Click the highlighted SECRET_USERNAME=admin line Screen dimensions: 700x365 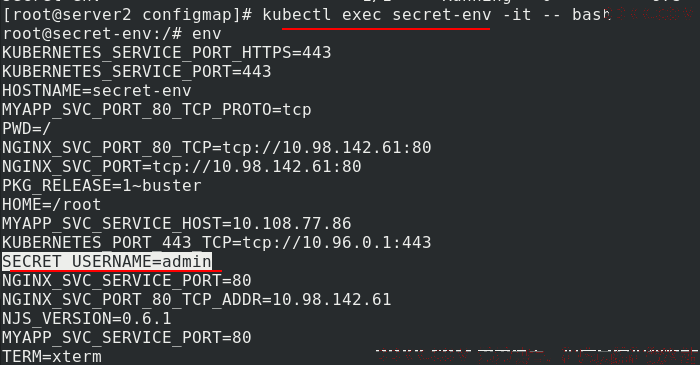pos(107,261)
